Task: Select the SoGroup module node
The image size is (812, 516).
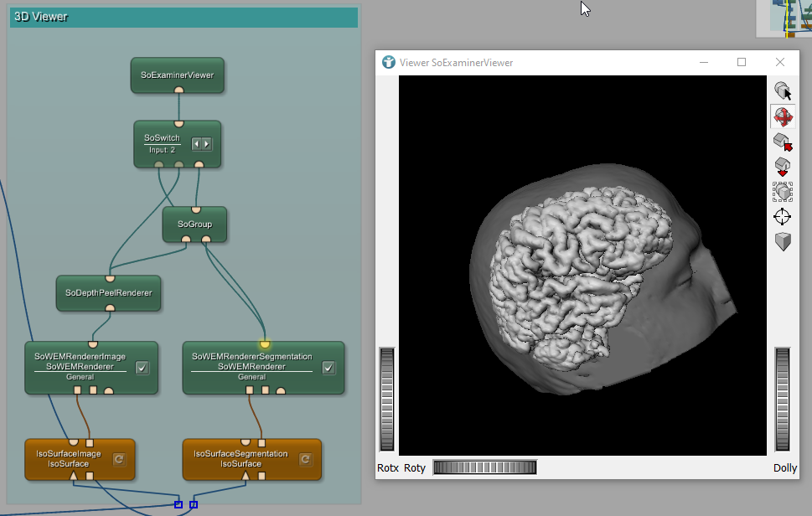Action: tap(194, 224)
